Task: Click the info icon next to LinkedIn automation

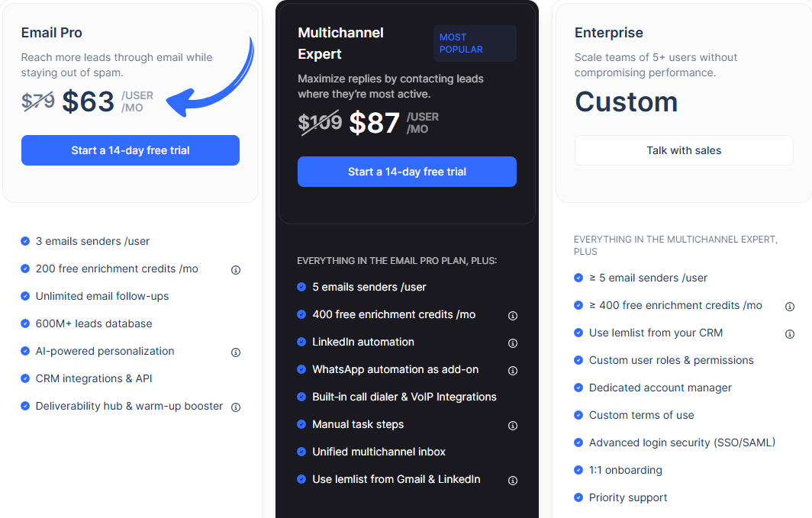Action: 513,343
